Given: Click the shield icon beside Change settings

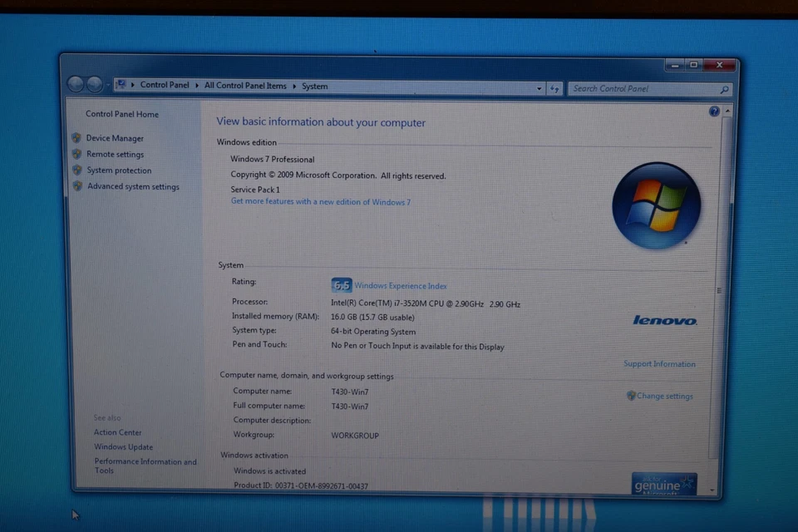Looking at the screenshot, I should [631, 396].
